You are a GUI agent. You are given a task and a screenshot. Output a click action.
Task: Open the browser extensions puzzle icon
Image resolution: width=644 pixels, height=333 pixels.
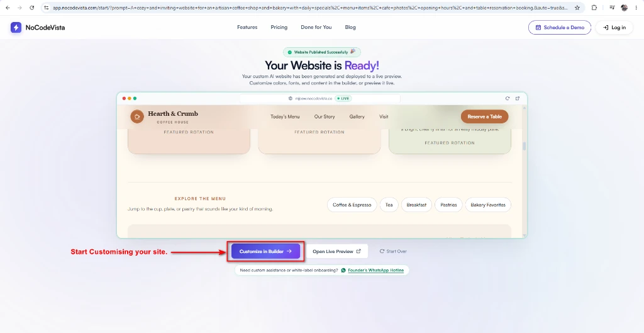[x=594, y=8]
